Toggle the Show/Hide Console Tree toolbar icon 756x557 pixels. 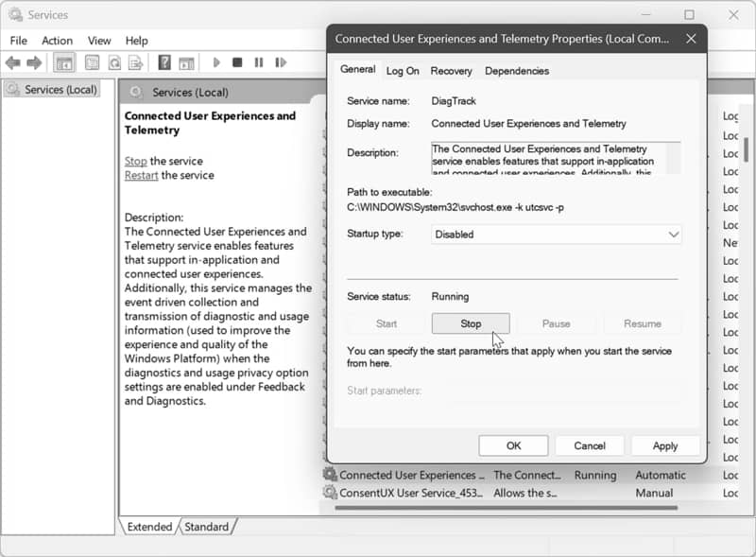[x=64, y=62]
